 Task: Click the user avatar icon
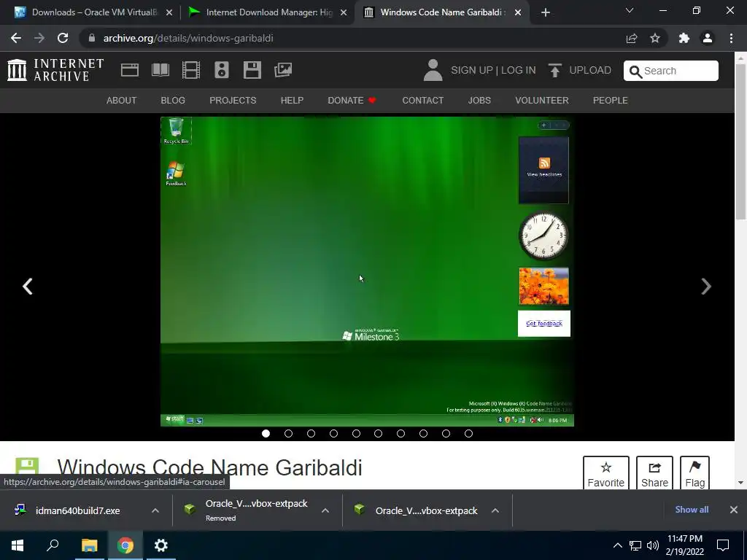click(x=433, y=70)
